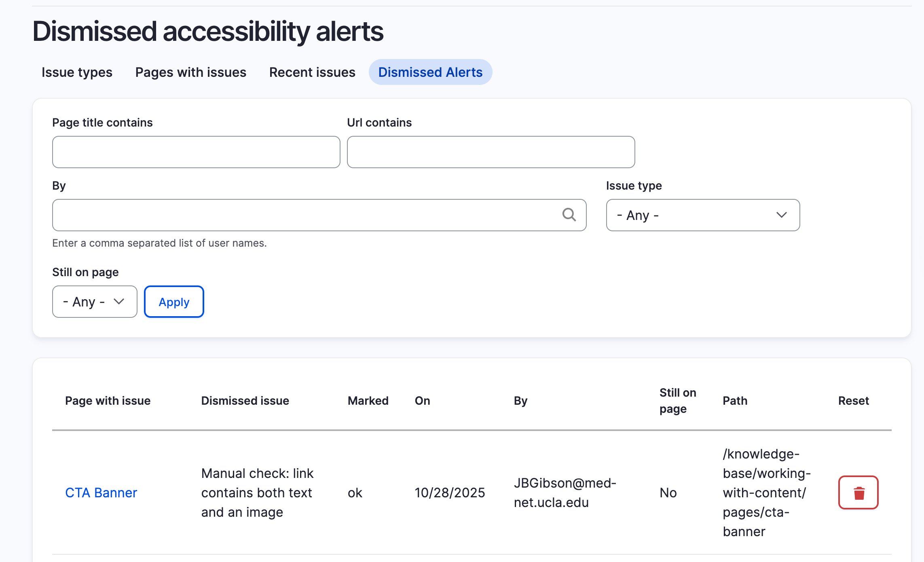
Task: Open the Pages with issues tab
Action: tap(190, 72)
